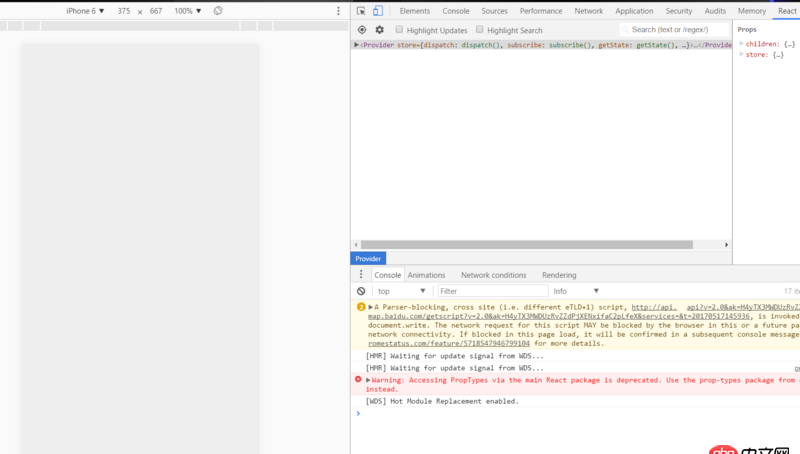Image resolution: width=800 pixels, height=454 pixels.
Task: Open the Info log level dropdown
Action: (x=576, y=291)
